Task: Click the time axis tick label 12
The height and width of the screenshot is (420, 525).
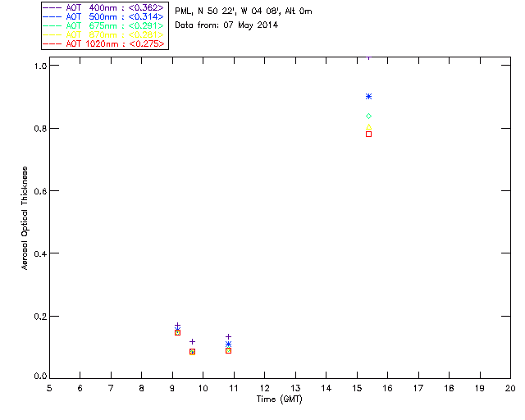Action: [x=264, y=388]
